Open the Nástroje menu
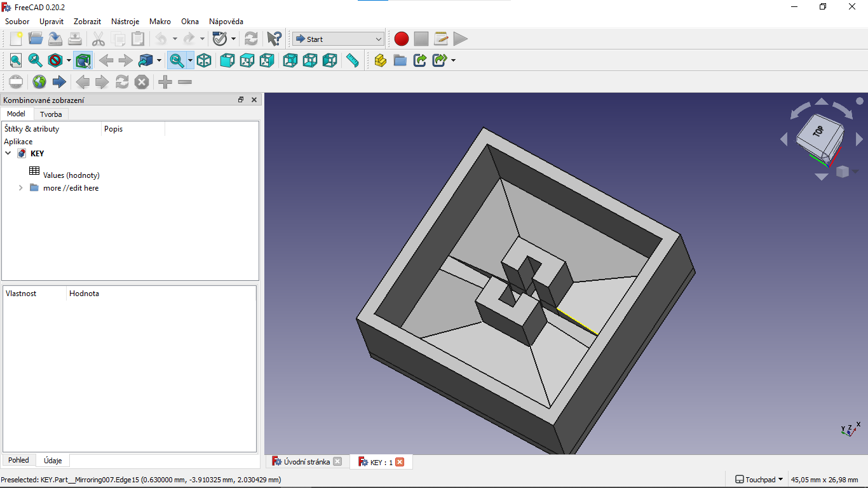Viewport: 868px width, 488px height. (125, 22)
